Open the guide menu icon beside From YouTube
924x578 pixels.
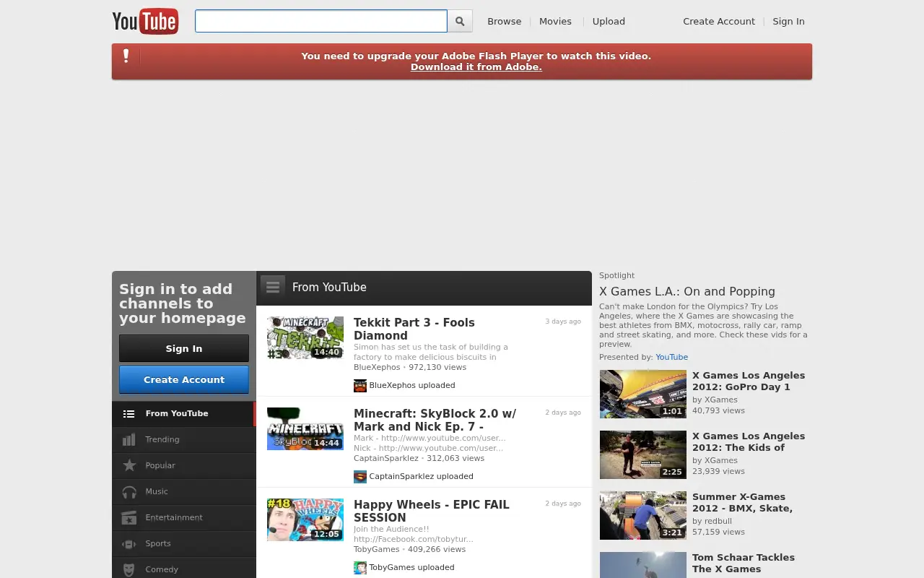pos(273,287)
